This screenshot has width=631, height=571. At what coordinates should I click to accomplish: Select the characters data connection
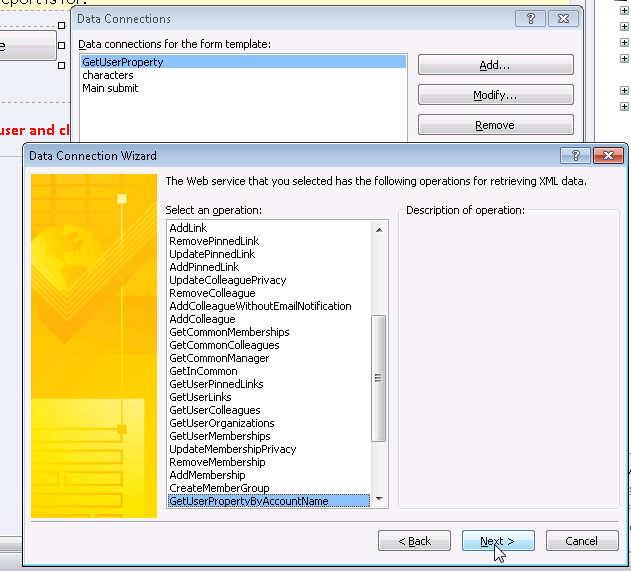click(108, 75)
